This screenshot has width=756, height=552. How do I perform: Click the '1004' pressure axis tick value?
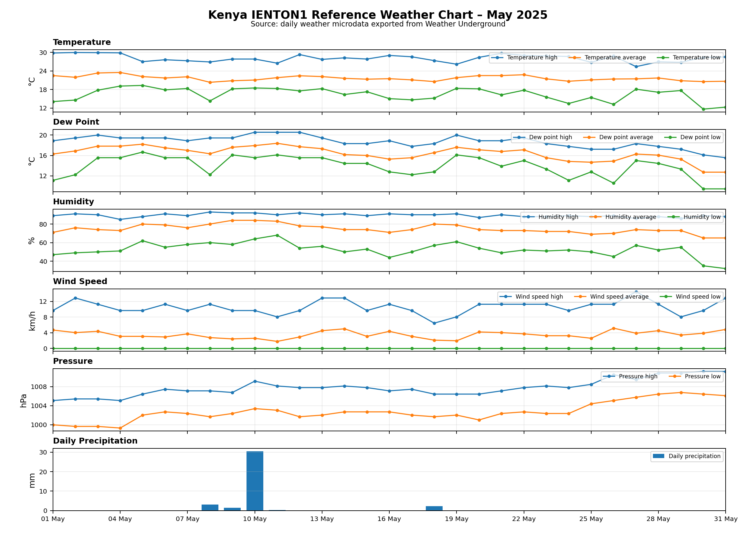click(39, 407)
